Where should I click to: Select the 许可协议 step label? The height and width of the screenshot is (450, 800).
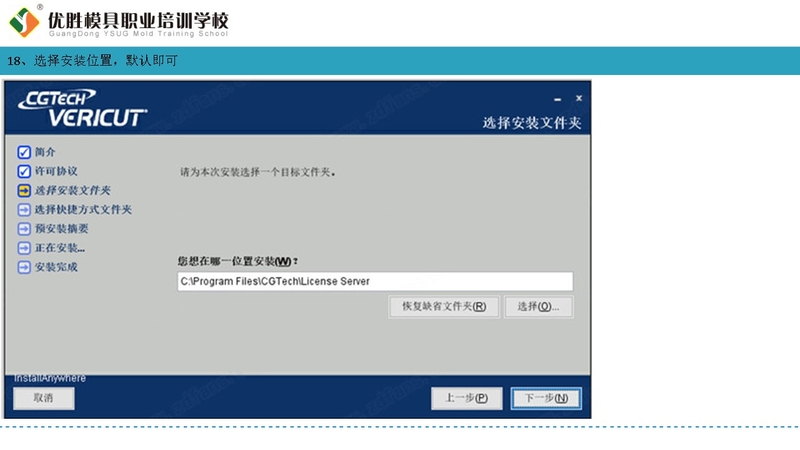pyautogui.click(x=56, y=171)
